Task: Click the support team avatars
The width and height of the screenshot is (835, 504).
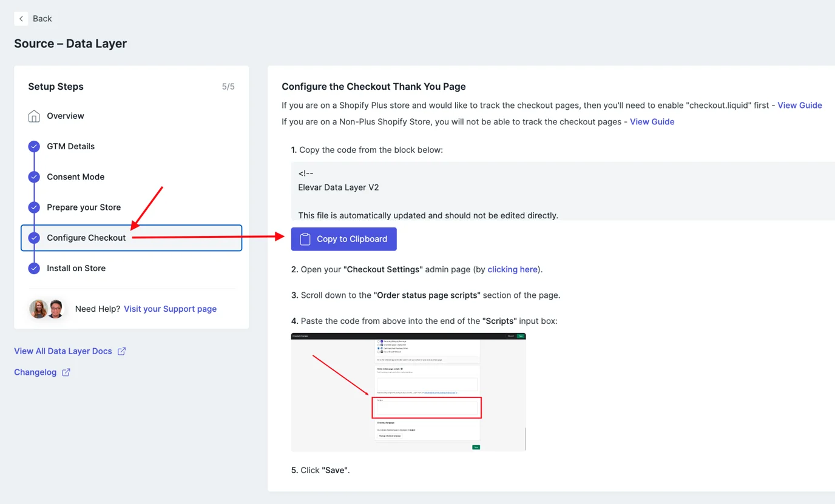Action: tap(47, 309)
